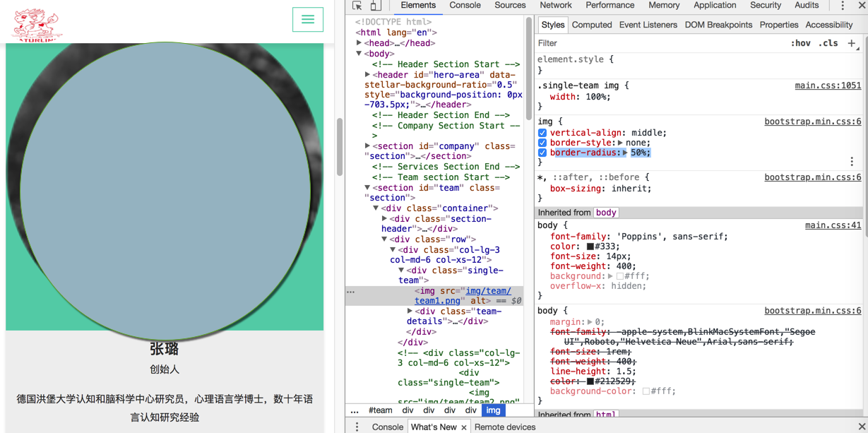This screenshot has height=433, width=868.
Task: Toggle the :hov element state panel
Action: (800, 43)
